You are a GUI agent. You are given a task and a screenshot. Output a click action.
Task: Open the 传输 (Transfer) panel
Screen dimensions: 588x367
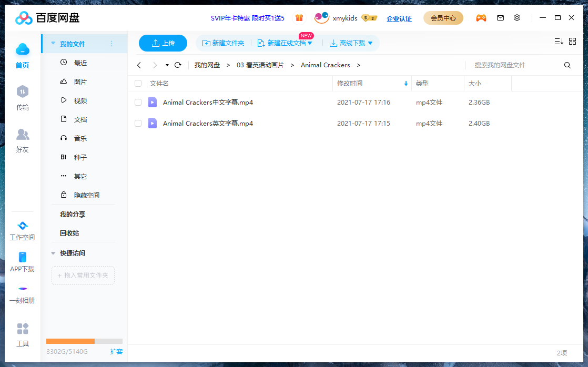tap(22, 98)
